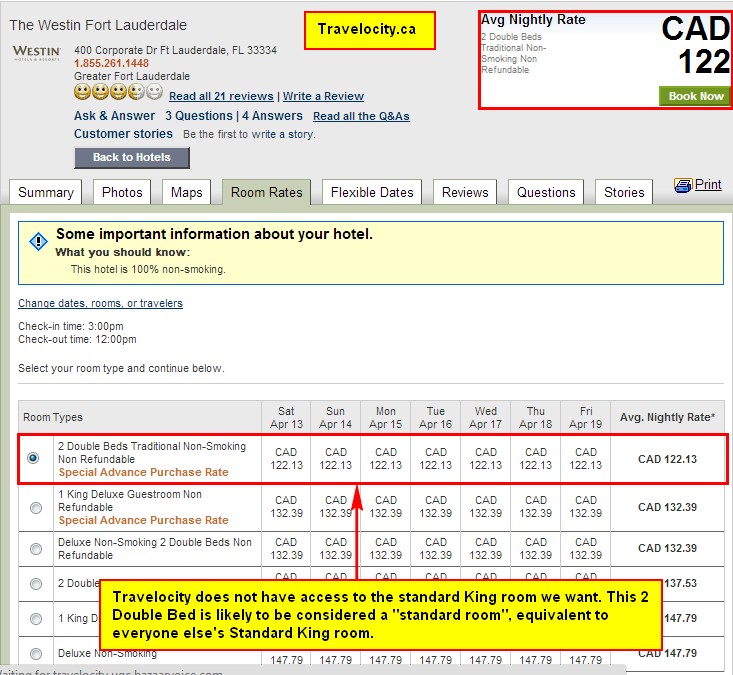Click the Sat Apr 13 column header

(x=286, y=417)
